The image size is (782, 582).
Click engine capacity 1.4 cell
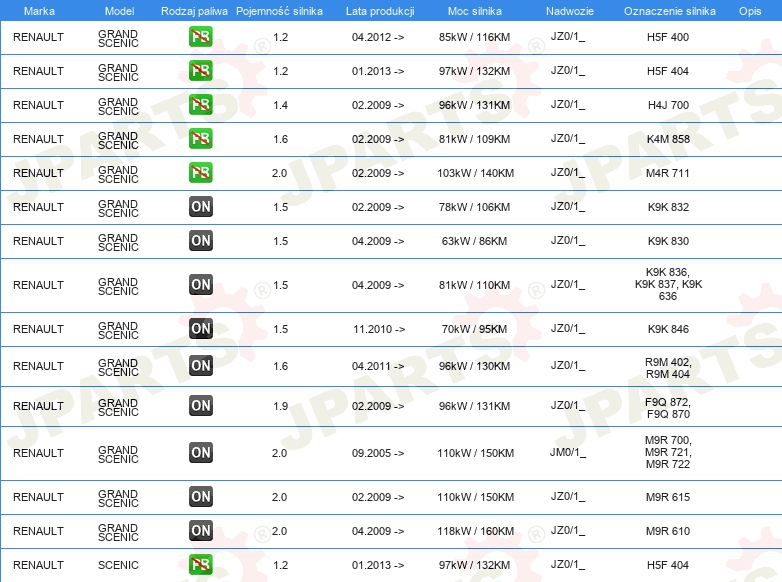[x=280, y=105]
